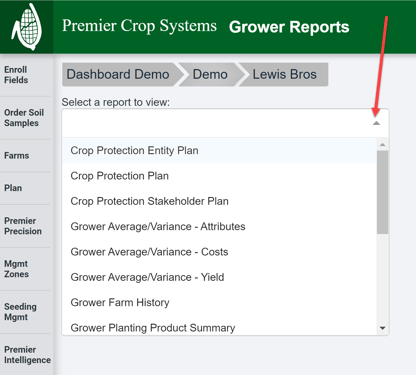
Task: Select Grower Average/Variance - Costs report
Action: click(219, 252)
